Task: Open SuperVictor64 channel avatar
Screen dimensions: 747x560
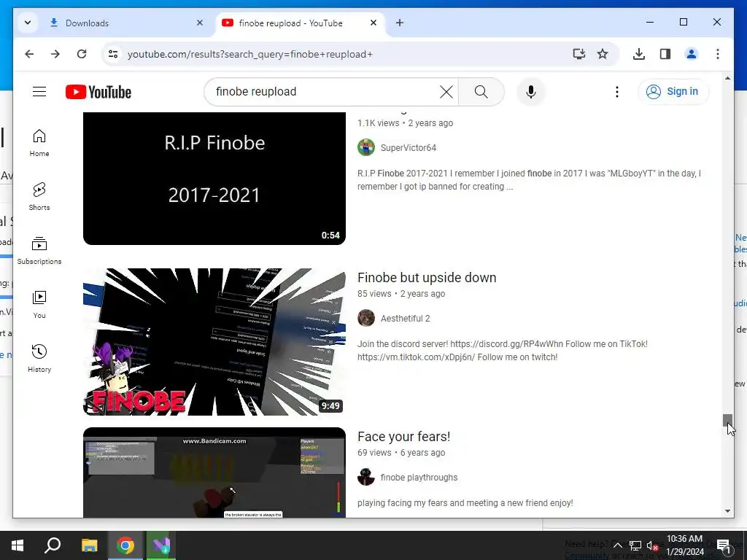Action: [366, 147]
